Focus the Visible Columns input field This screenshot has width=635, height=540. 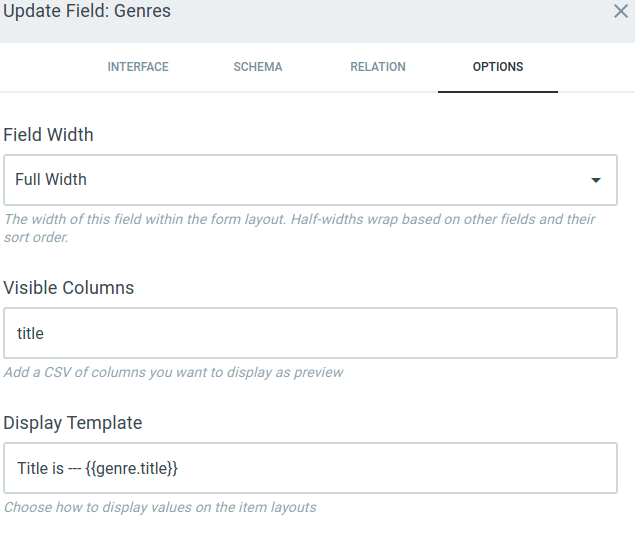point(310,333)
